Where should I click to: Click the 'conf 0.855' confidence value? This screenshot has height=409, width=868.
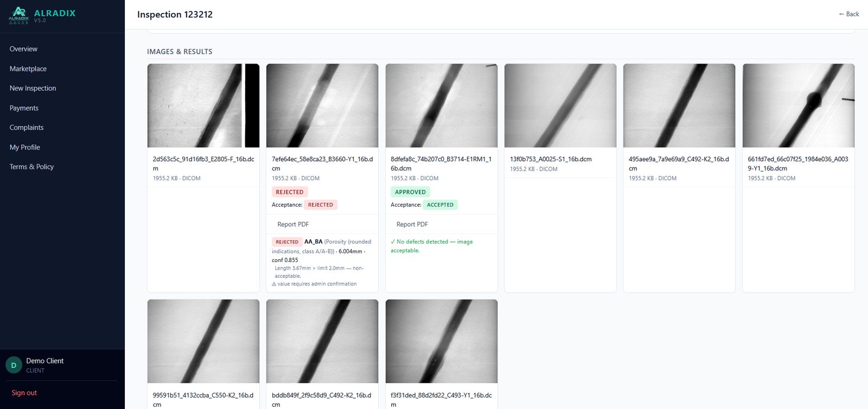pyautogui.click(x=285, y=260)
